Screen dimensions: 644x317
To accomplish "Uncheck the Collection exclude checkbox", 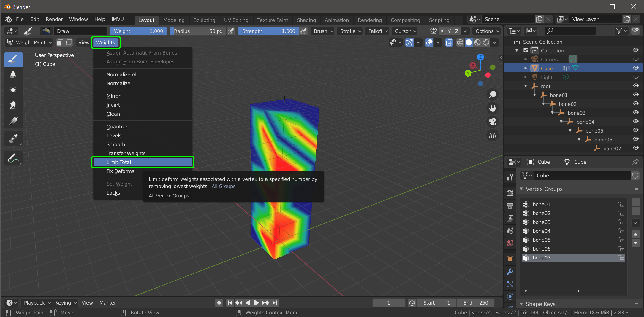I will (x=526, y=50).
